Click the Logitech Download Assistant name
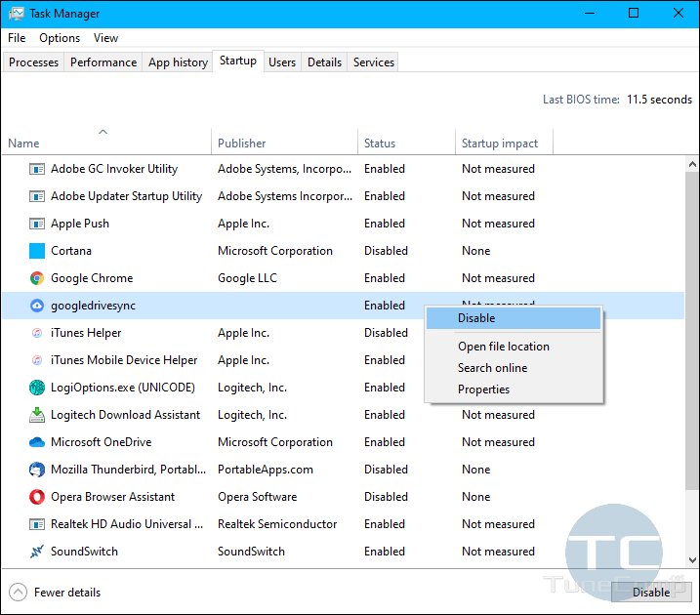This screenshot has height=615, width=700. [125, 415]
